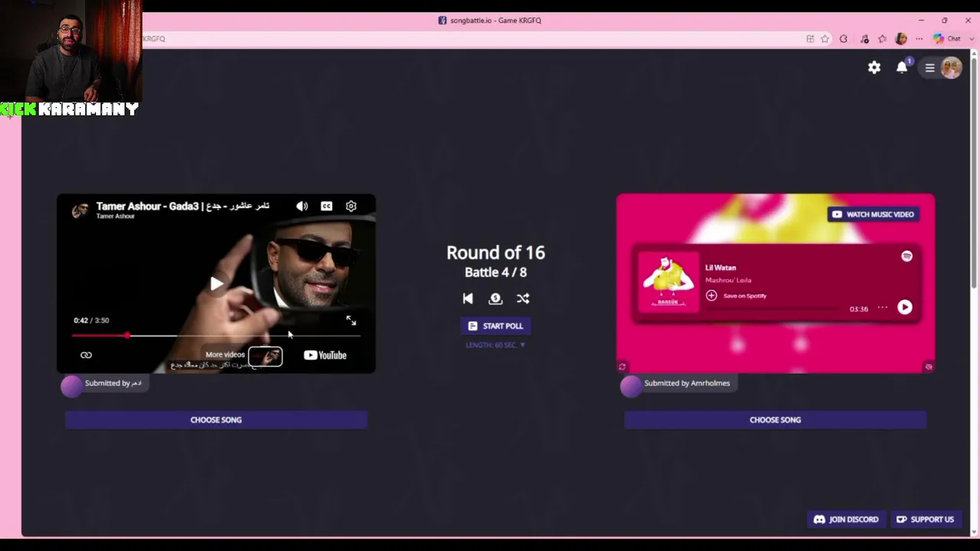Viewport: 980px width, 551px height.
Task: Click the Submitted by Amrholmes label
Action: click(687, 383)
